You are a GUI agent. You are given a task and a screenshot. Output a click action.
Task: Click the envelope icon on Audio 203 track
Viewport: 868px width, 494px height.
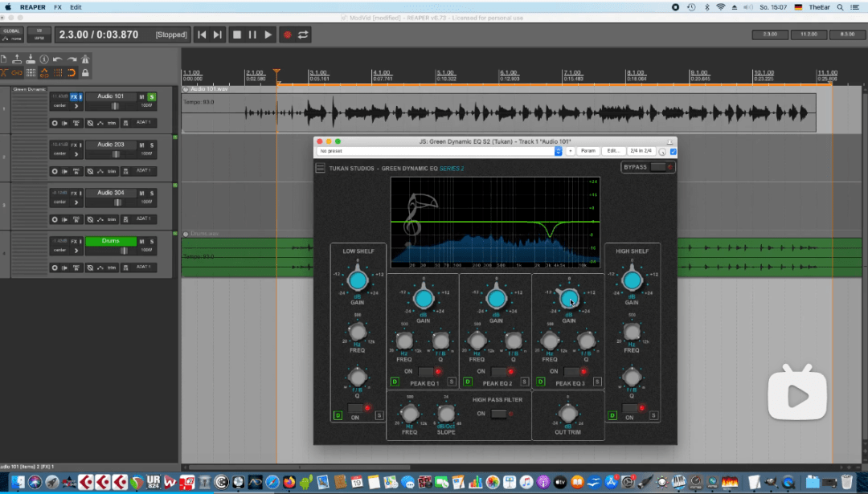(x=100, y=172)
